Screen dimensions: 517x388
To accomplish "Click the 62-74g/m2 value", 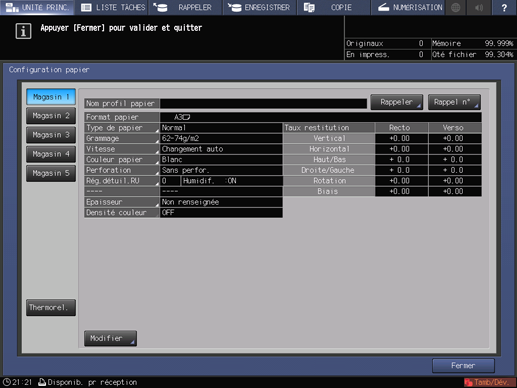I will 221,138.
